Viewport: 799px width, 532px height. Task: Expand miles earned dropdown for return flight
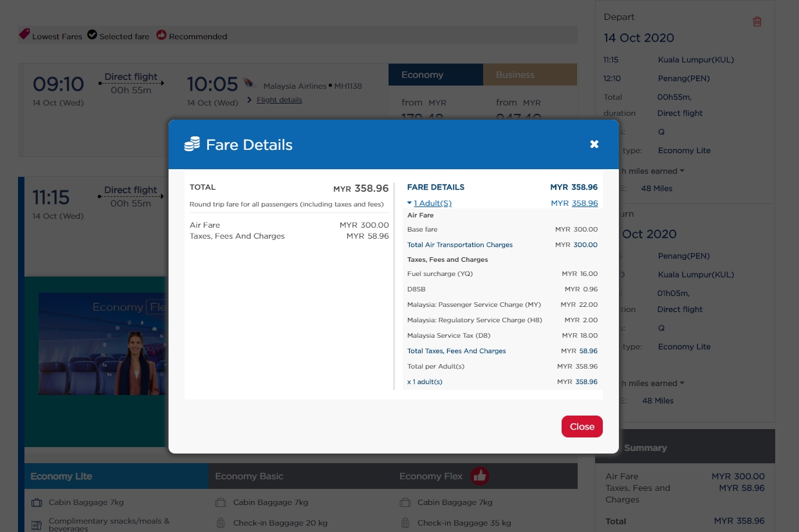point(682,383)
